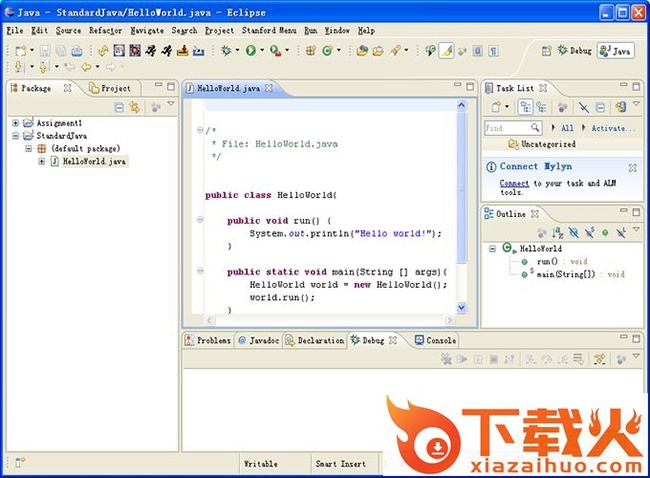
Task: Toggle Scheduled presentation in Task List
Action: click(541, 107)
